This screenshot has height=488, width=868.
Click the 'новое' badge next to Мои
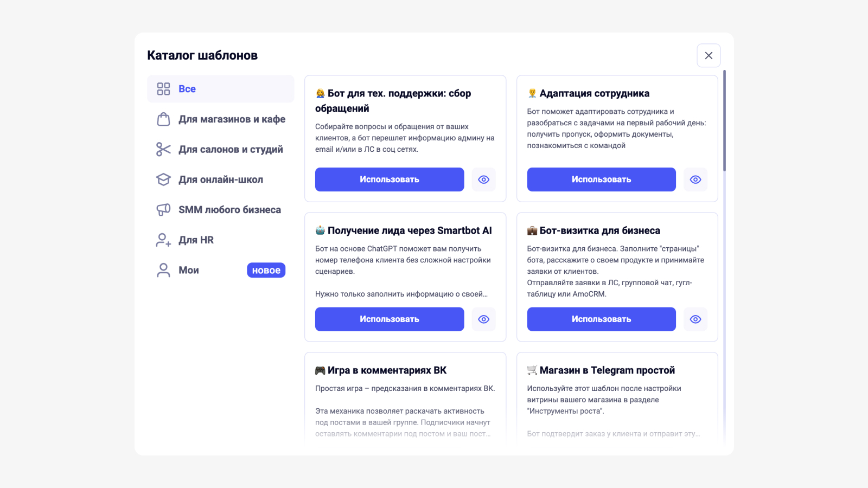click(266, 270)
